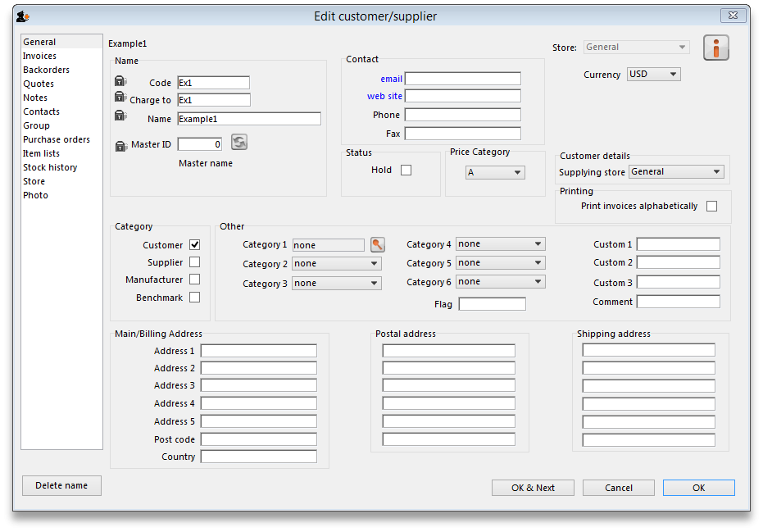
Task: Click the blue email link
Action: pos(391,79)
